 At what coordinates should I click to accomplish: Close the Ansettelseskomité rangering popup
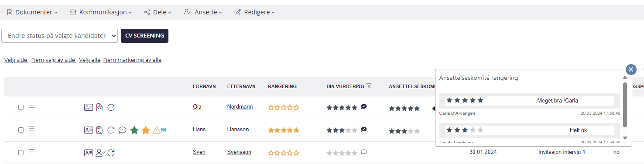click(x=631, y=70)
